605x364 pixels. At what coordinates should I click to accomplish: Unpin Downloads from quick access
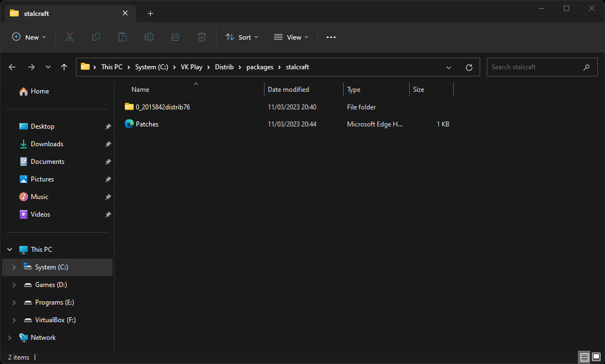coord(108,144)
